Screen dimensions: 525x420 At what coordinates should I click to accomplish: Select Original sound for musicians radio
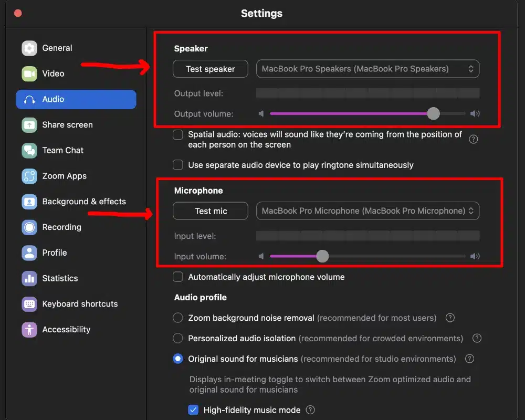point(178,359)
